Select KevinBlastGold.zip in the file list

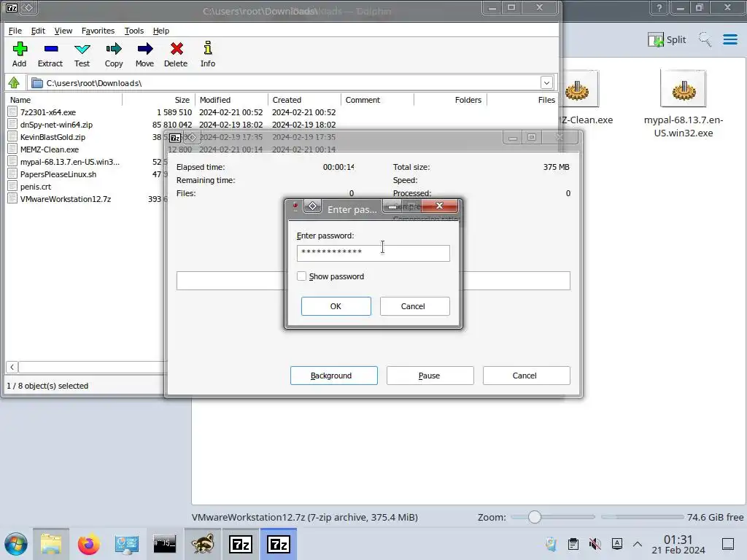pyautogui.click(x=53, y=137)
